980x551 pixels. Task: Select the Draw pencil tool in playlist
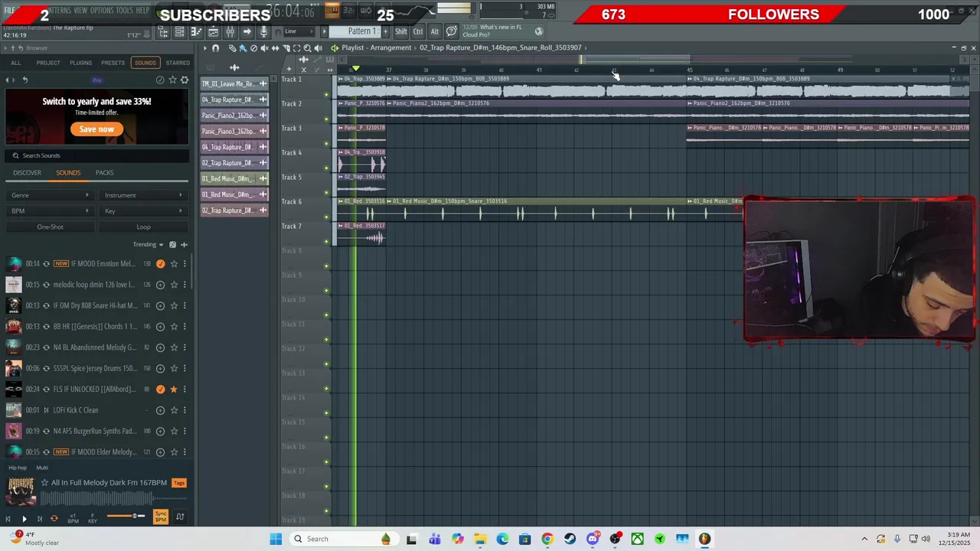coord(233,48)
